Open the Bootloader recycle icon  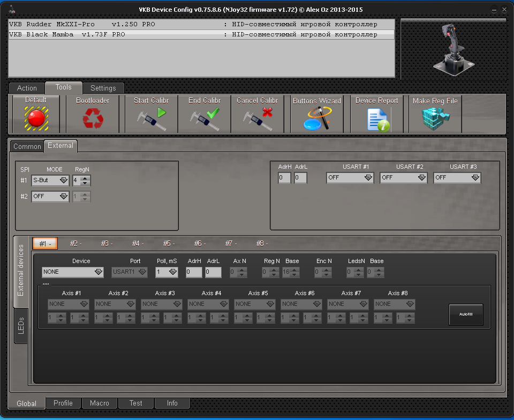tap(93, 118)
